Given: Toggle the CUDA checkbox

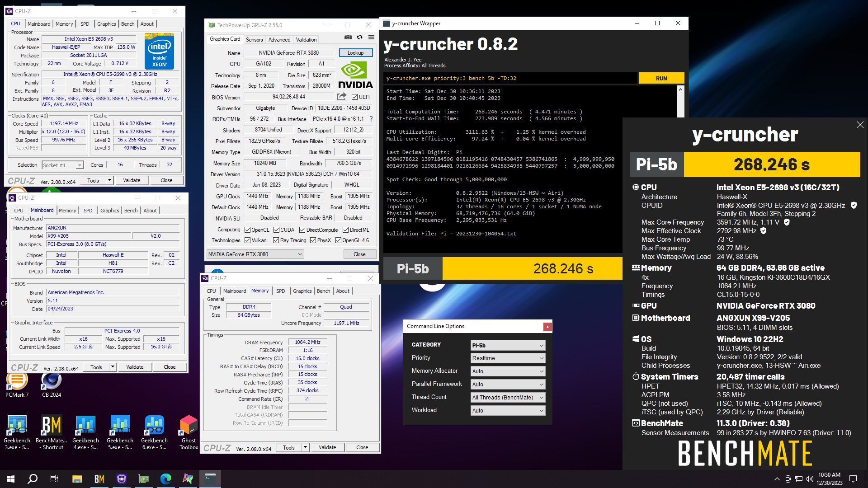Looking at the screenshot, I should tap(276, 230).
